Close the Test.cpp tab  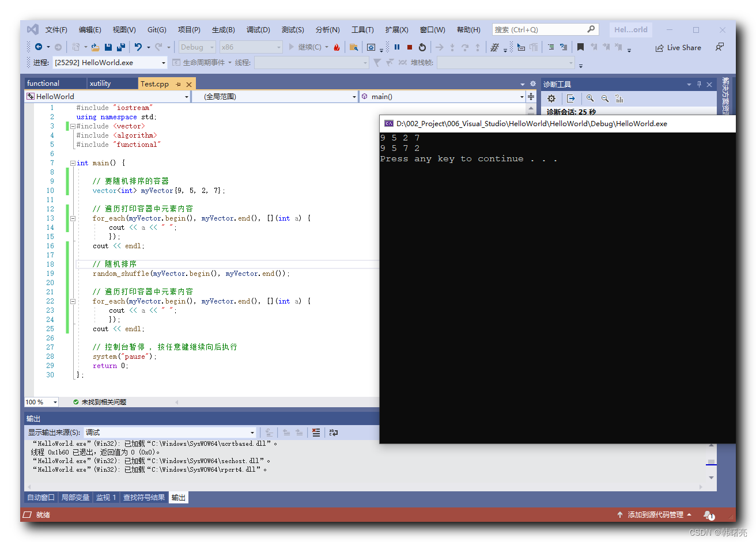coord(189,84)
